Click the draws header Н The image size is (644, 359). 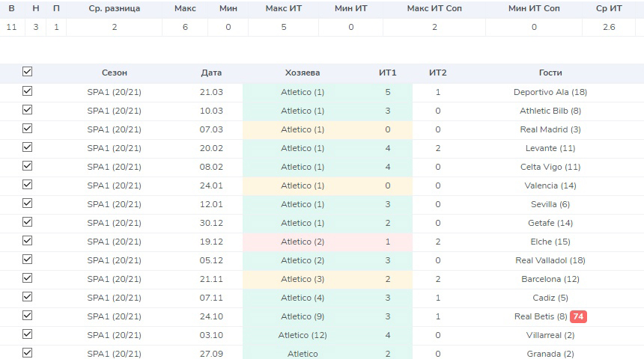coord(36,8)
